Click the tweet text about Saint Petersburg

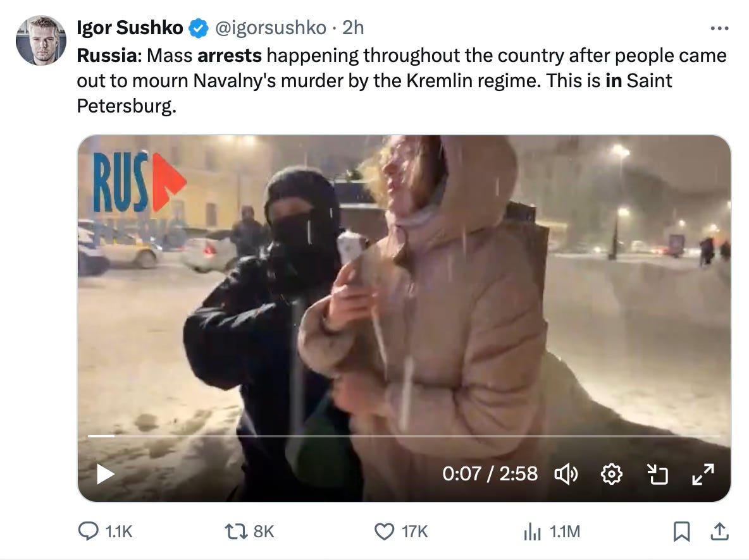click(x=401, y=80)
